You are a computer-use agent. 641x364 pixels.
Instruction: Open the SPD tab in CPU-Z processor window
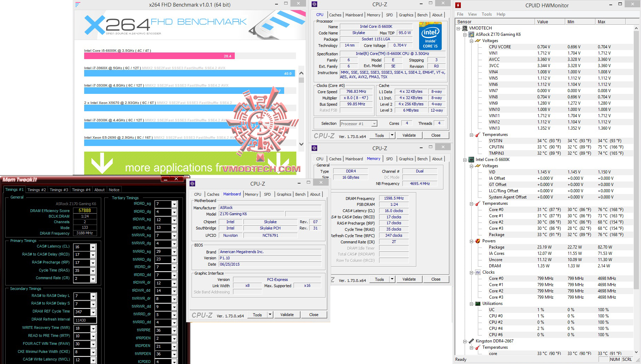click(390, 15)
